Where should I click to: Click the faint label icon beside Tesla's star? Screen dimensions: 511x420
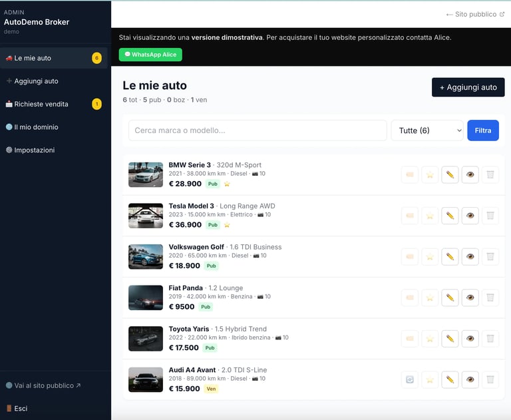[x=410, y=216]
